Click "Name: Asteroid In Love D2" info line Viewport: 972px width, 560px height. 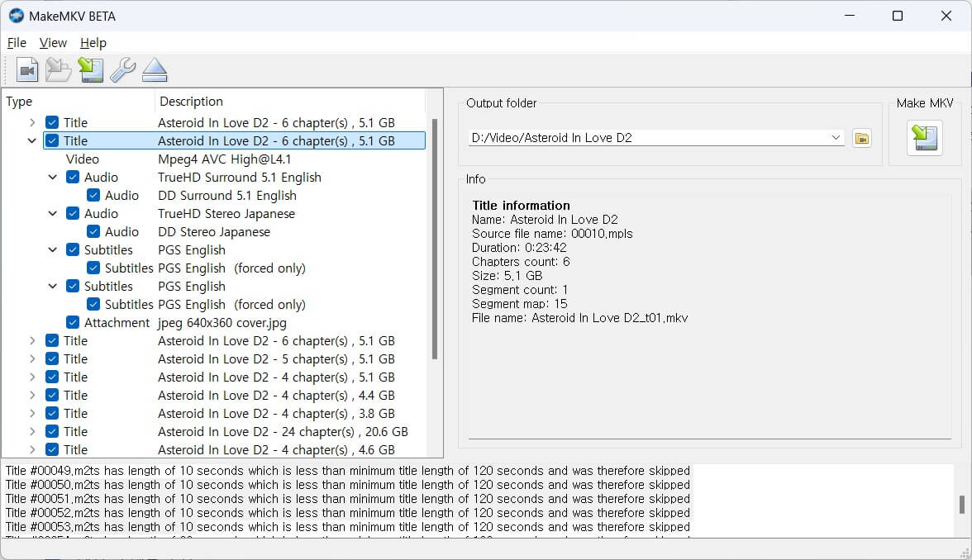tap(545, 220)
